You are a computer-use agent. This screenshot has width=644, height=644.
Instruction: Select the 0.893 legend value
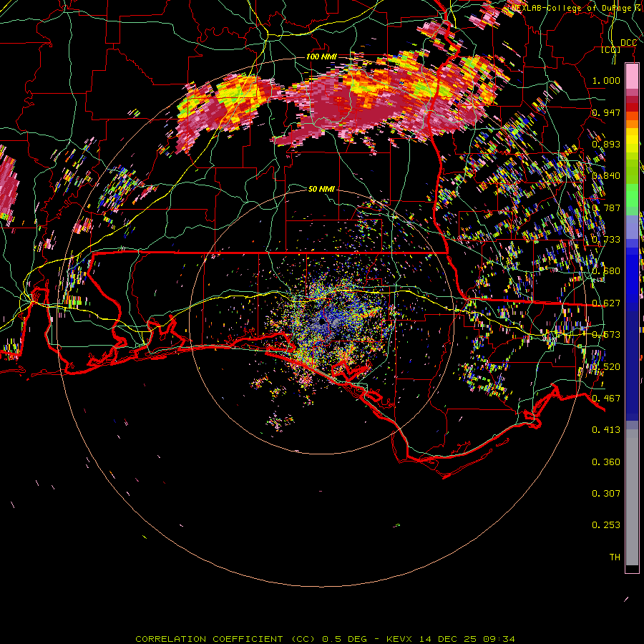tap(606, 144)
